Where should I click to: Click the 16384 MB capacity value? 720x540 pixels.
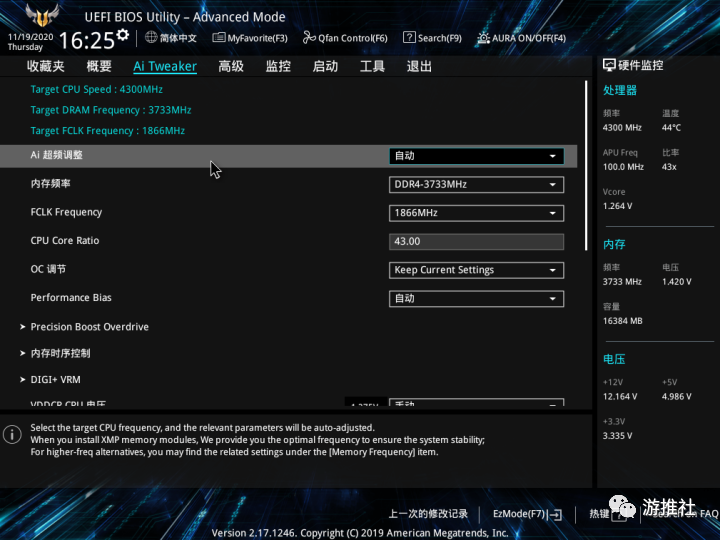click(623, 321)
